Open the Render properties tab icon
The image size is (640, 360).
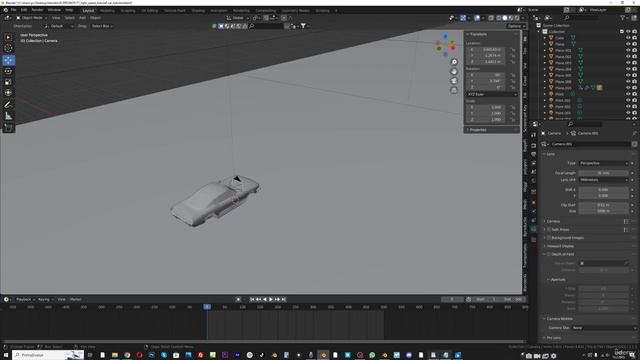[533, 145]
